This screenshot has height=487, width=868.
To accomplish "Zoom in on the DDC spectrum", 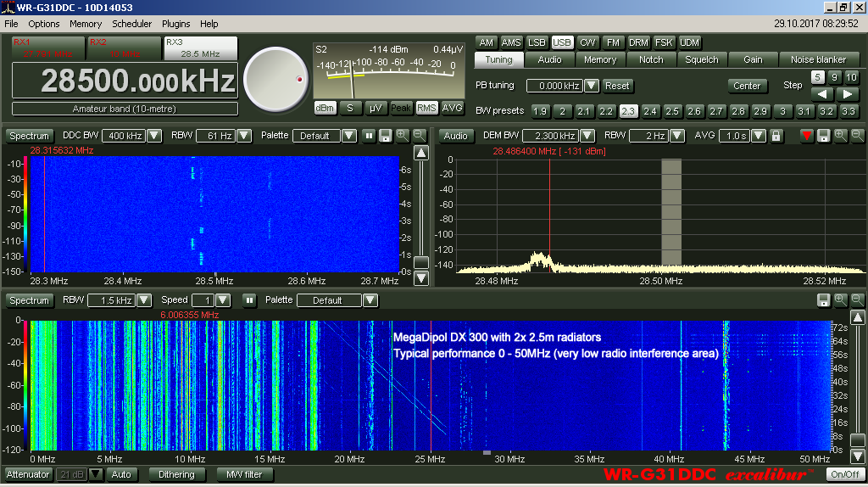I will (403, 135).
